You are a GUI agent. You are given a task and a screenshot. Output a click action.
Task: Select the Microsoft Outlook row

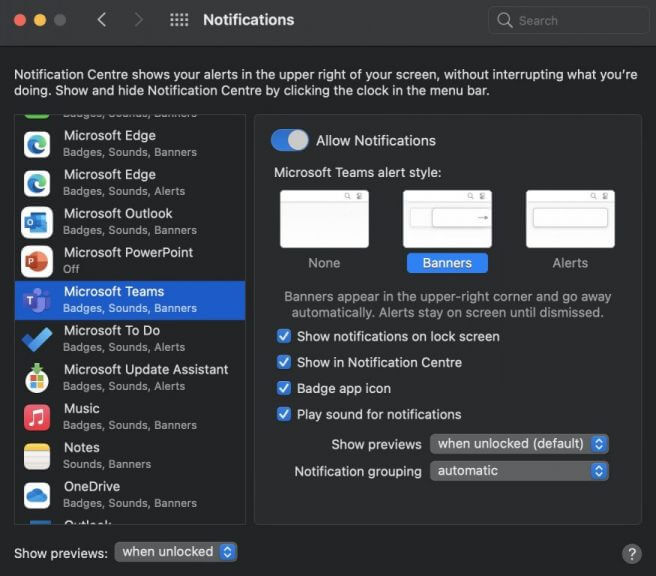tap(130, 222)
